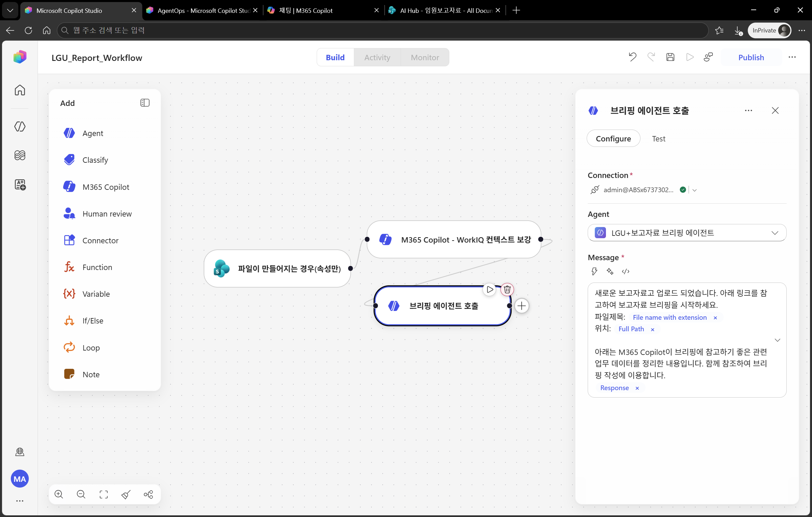Add a step after 브리핑 에이전트 호출
The image size is (812, 517).
click(522, 306)
